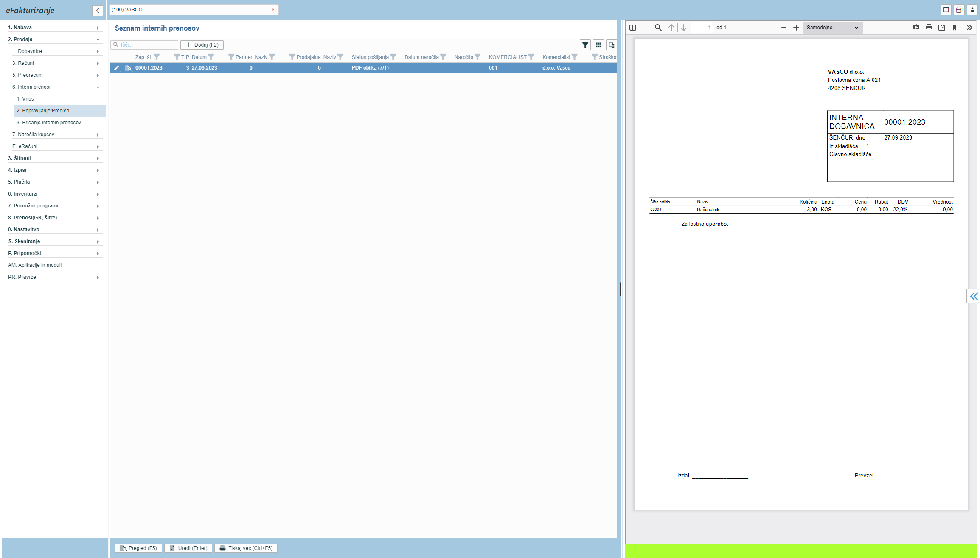Screen dimensions: 980x558
Task: Click the Uredi (Enter) button
Action: pos(188,548)
